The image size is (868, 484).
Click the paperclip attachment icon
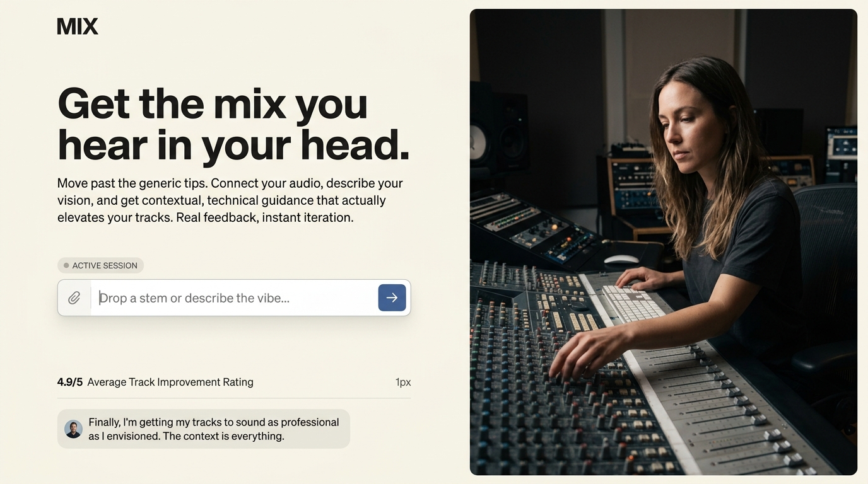[74, 298]
